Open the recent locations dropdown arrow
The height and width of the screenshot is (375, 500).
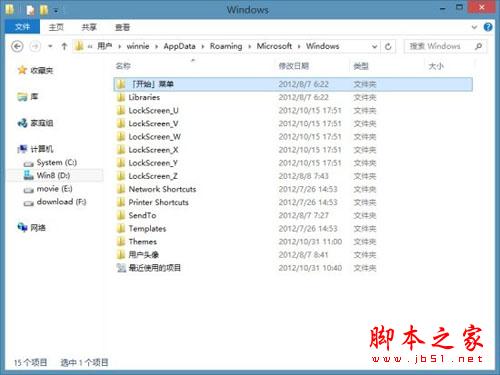click(x=50, y=46)
